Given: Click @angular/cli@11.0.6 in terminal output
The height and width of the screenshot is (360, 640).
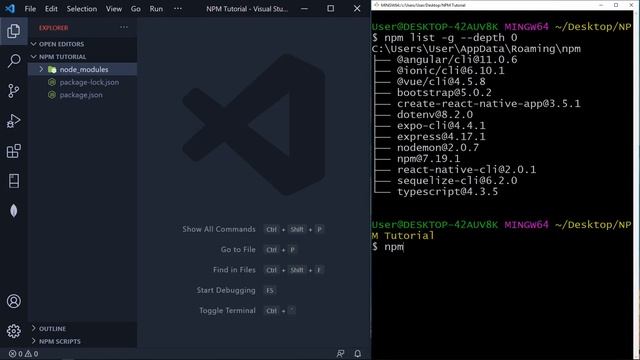Looking at the screenshot, I should pos(457,60).
